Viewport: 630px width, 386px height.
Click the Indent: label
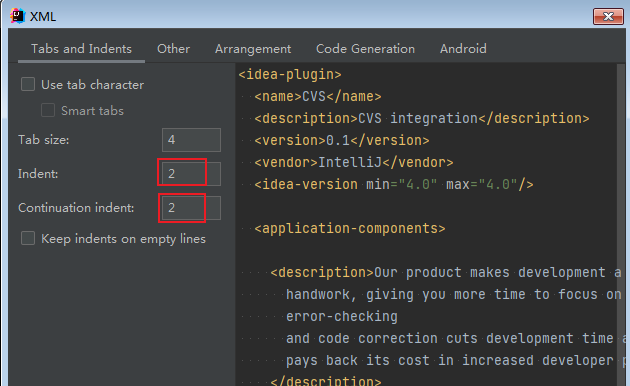(x=38, y=174)
